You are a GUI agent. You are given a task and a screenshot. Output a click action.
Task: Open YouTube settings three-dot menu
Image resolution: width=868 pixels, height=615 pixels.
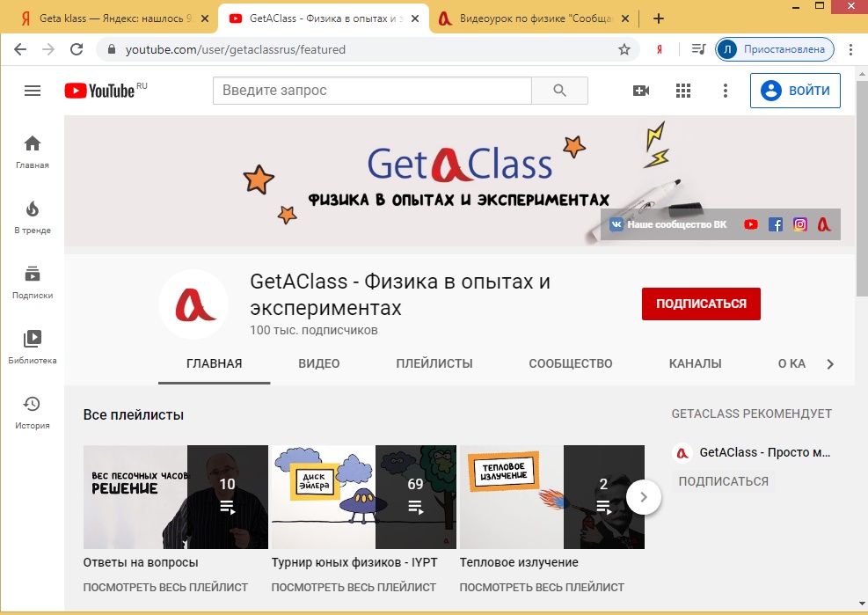726,91
